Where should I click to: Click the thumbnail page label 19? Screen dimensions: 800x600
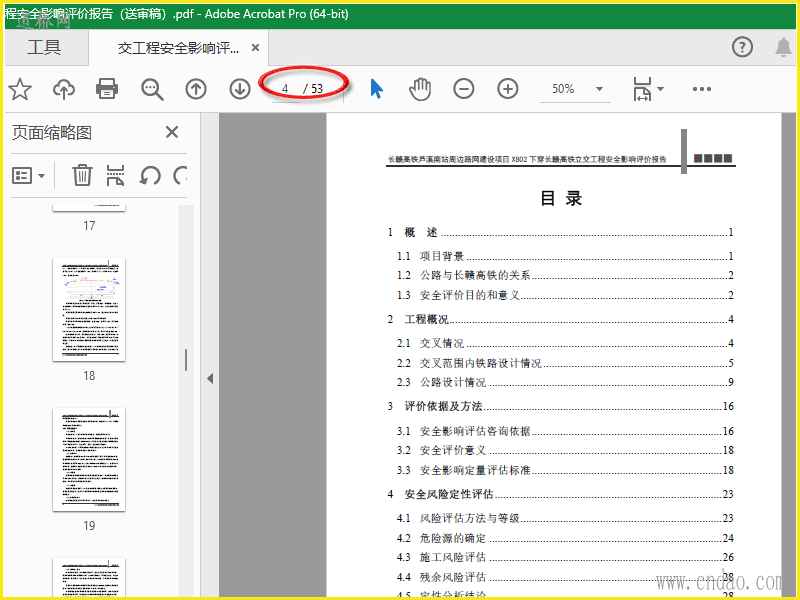(x=89, y=526)
